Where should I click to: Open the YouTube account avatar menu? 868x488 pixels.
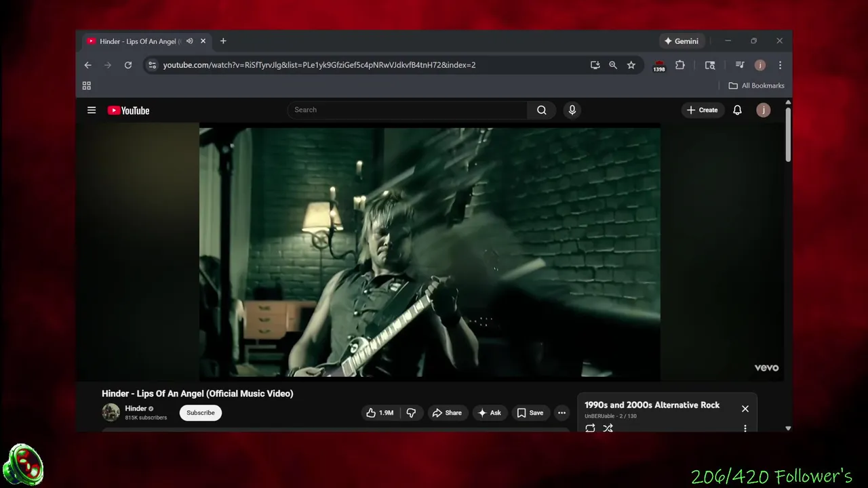coord(764,110)
